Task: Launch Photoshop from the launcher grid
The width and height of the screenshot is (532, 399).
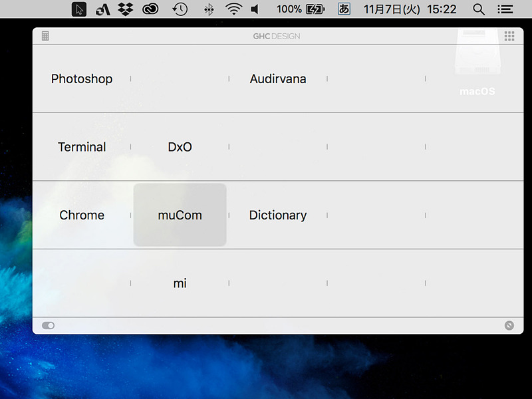Action: click(x=82, y=78)
